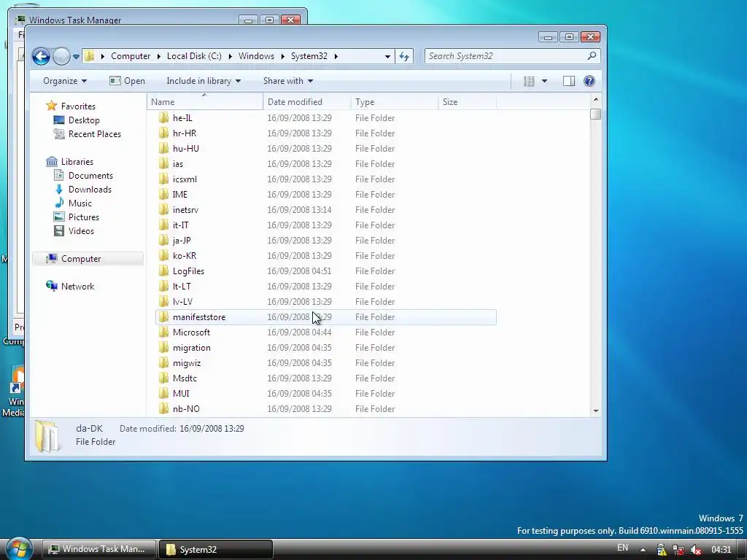Screen dimensions: 747x560
Task: Open the Include in library menu
Action: [x=204, y=81]
